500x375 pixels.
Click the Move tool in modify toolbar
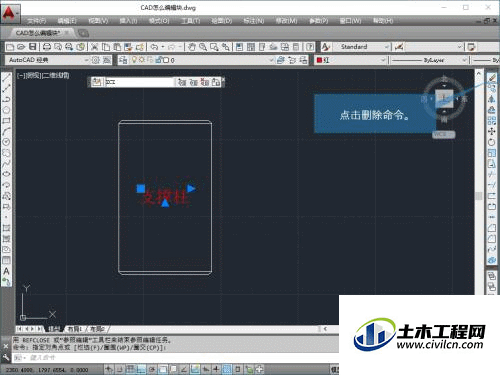[x=492, y=131]
